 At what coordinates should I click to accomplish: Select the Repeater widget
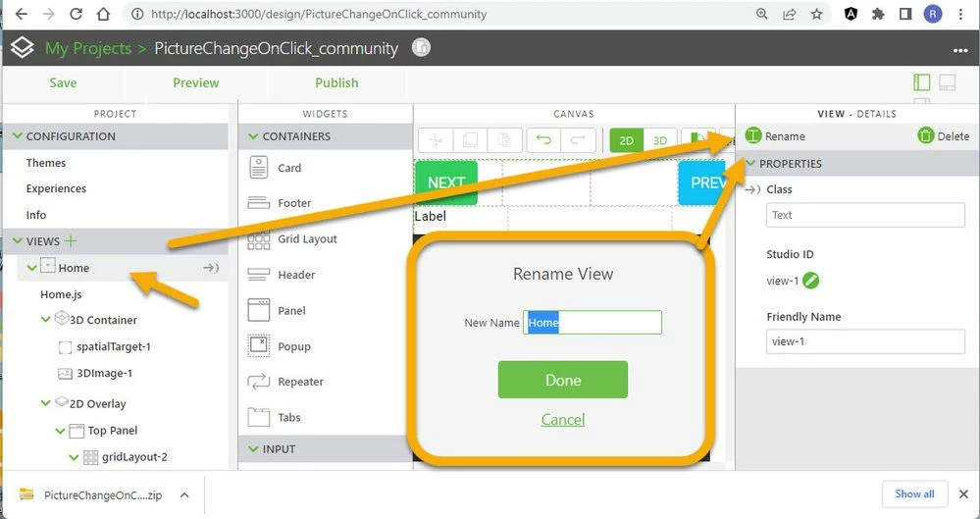[x=285, y=382]
